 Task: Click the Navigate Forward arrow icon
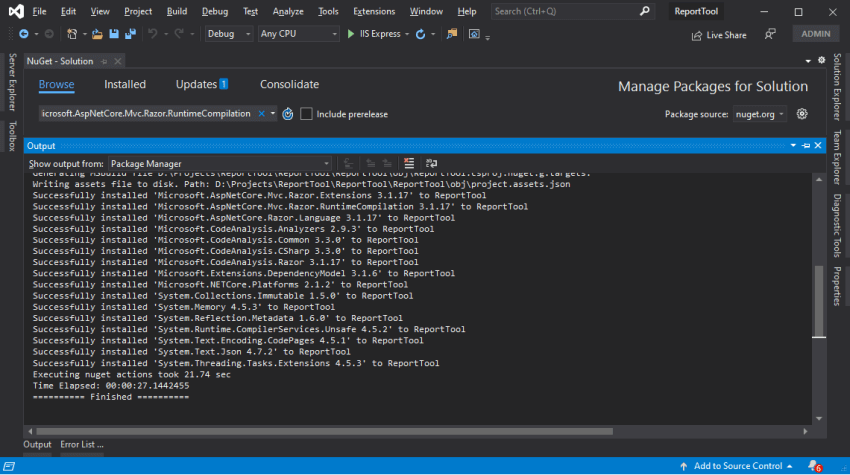pos(49,34)
